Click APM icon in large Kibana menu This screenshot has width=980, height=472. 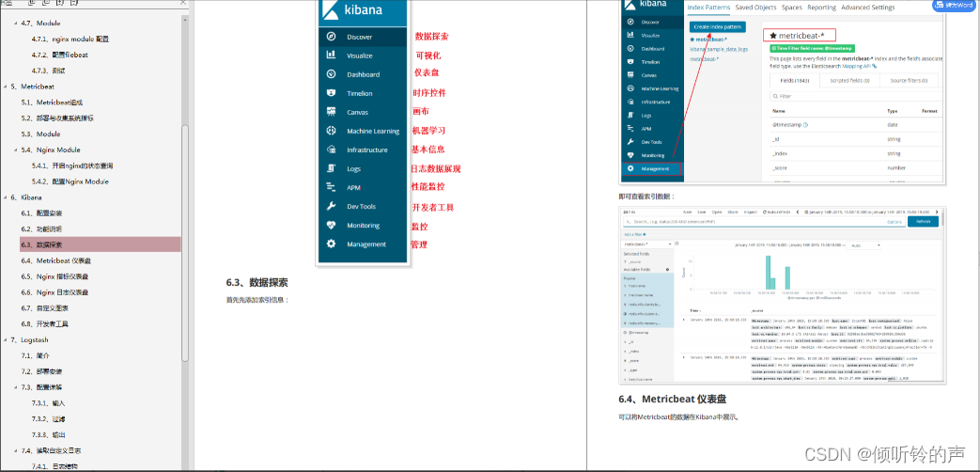coord(332,187)
